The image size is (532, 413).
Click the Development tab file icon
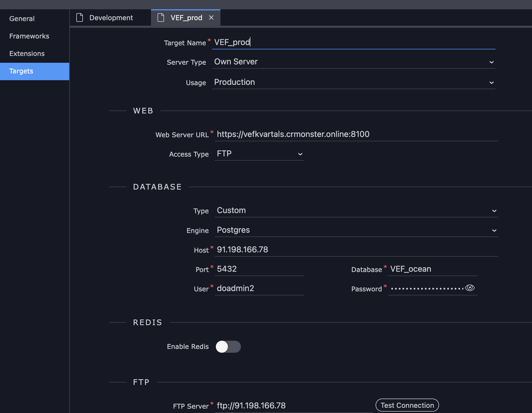[x=80, y=18]
